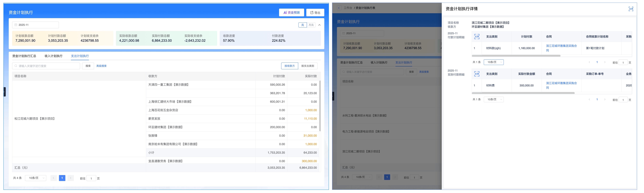Click 高级搜索 link

(x=101, y=66)
